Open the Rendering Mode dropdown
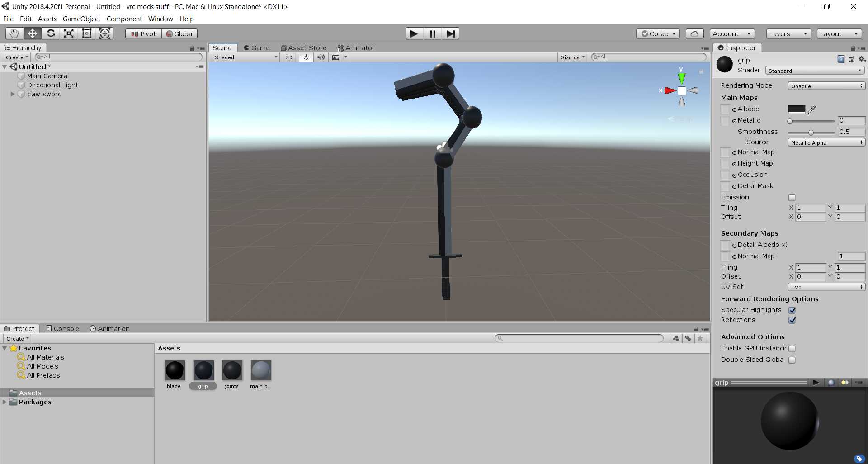The image size is (868, 464). 826,86
